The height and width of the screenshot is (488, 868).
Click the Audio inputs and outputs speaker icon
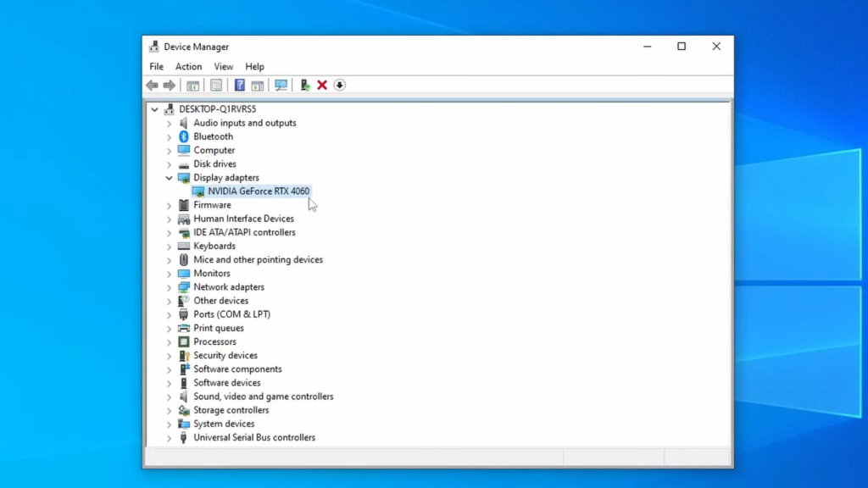pyautogui.click(x=184, y=123)
